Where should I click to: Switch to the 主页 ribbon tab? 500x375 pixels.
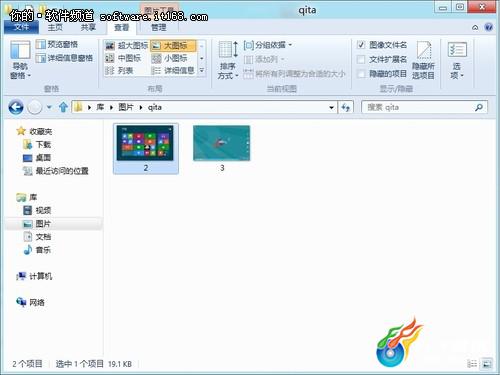(x=55, y=27)
